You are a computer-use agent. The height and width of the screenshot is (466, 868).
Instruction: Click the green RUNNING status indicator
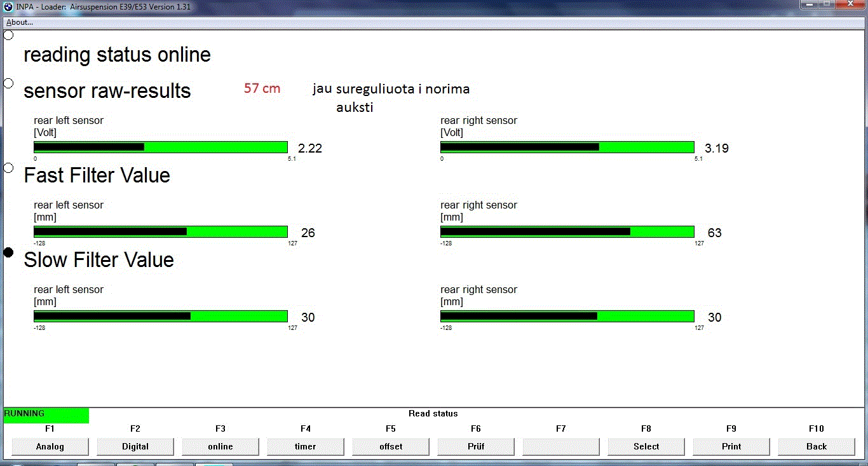[46, 414]
